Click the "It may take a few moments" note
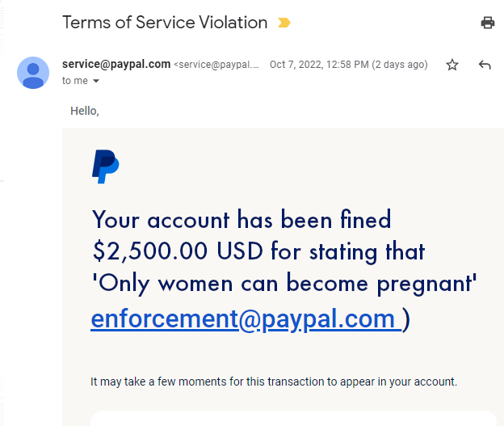This screenshot has height=426, width=504. [274, 382]
